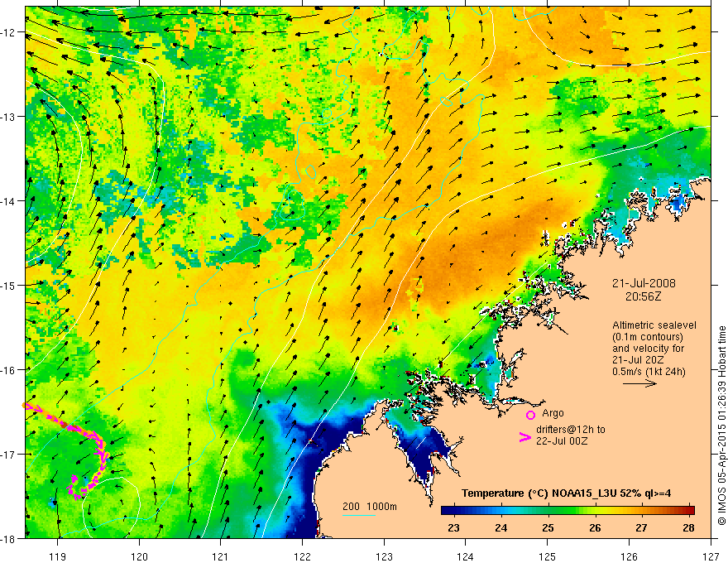Click the Temperature NOAA15_L3U title text
Screen dimensions: 728x563
click(566, 493)
